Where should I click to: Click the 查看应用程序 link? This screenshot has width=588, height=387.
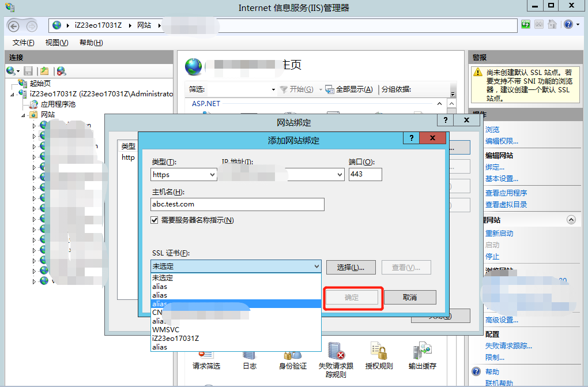pos(506,193)
